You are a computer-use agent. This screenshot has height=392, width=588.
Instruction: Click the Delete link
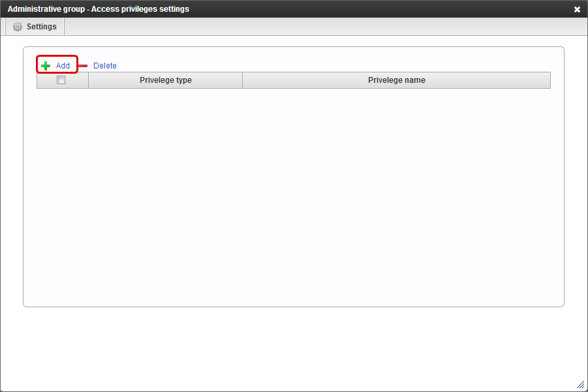104,66
